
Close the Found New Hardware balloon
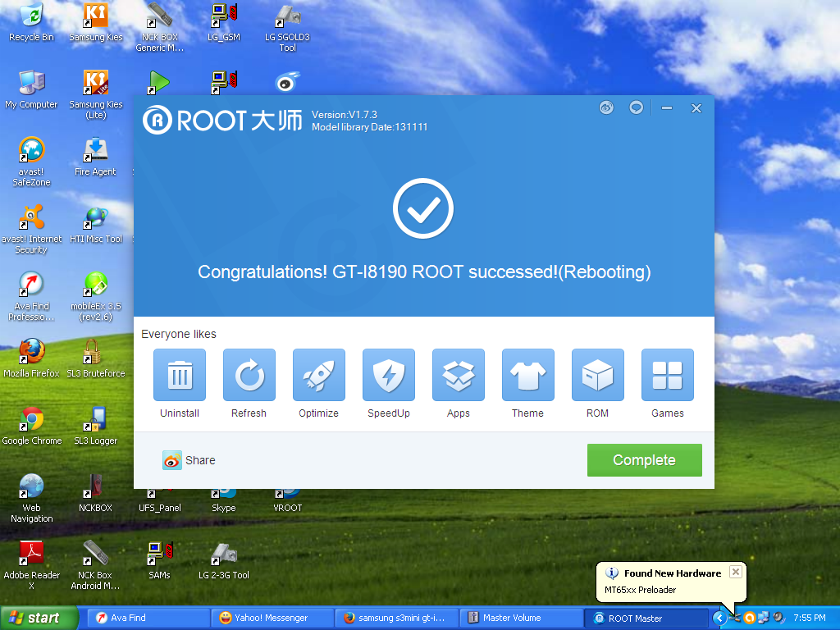pyautogui.click(x=735, y=572)
